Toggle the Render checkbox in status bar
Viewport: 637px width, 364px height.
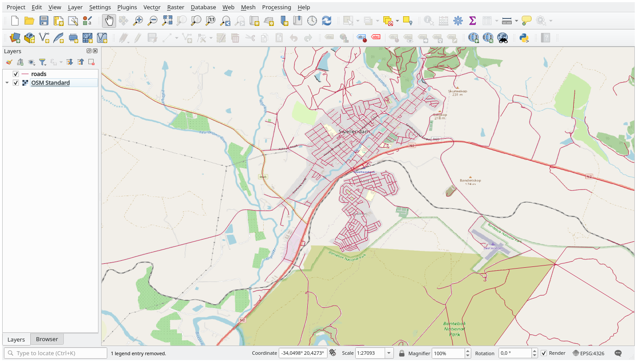[x=544, y=353]
